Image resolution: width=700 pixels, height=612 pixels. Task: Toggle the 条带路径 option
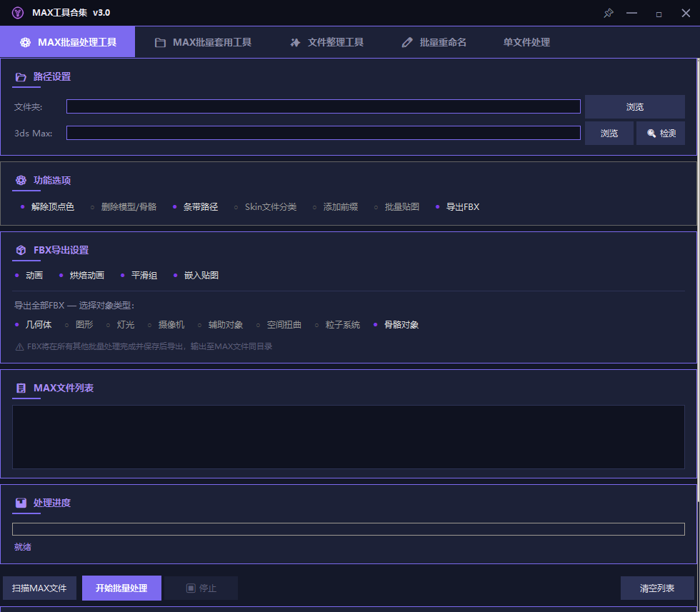[196, 206]
